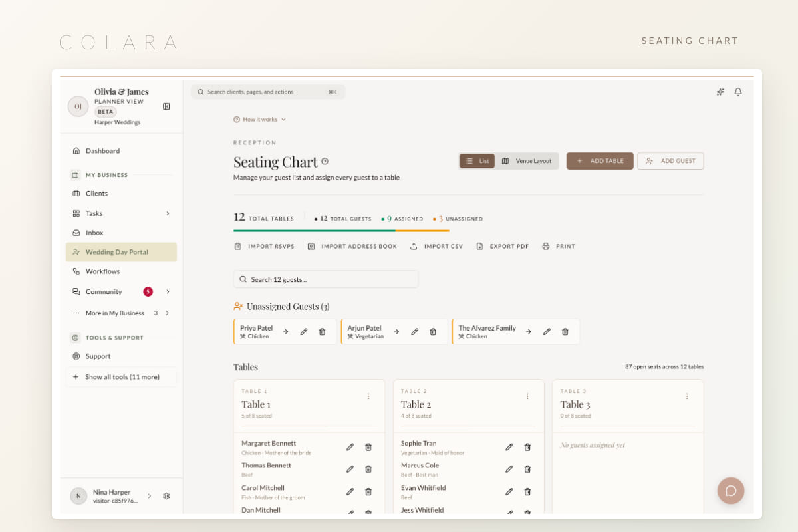Viewport: 798px width, 532px height.
Task: Edit Marcus Cole's seat details
Action: pyautogui.click(x=509, y=469)
